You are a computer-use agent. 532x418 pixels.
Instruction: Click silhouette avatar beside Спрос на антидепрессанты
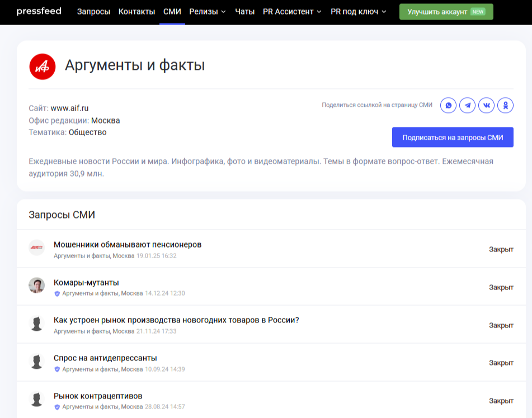37,362
